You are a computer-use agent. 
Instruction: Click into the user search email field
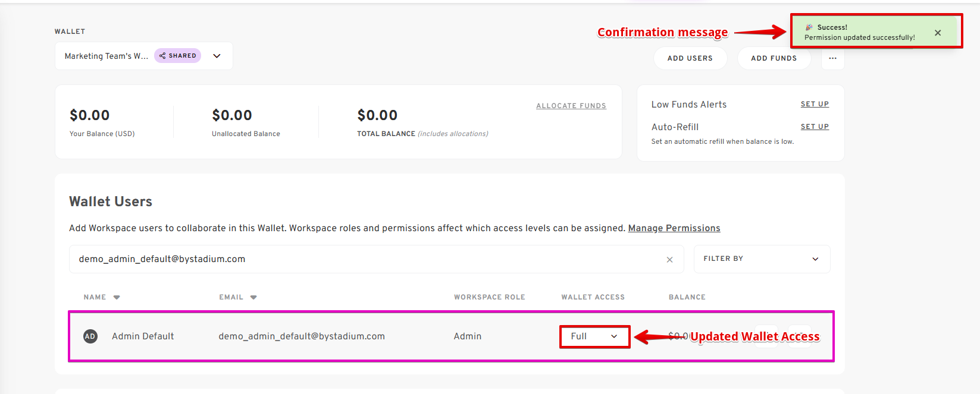point(369,259)
